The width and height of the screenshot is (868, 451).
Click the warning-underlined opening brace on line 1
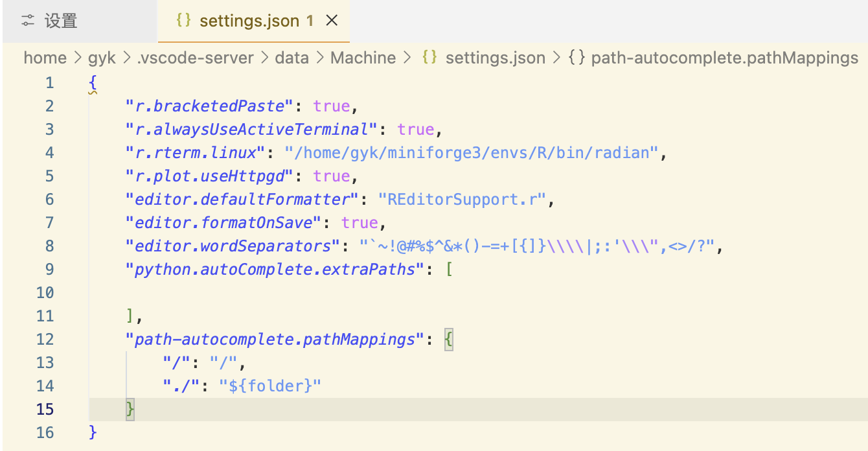click(93, 83)
